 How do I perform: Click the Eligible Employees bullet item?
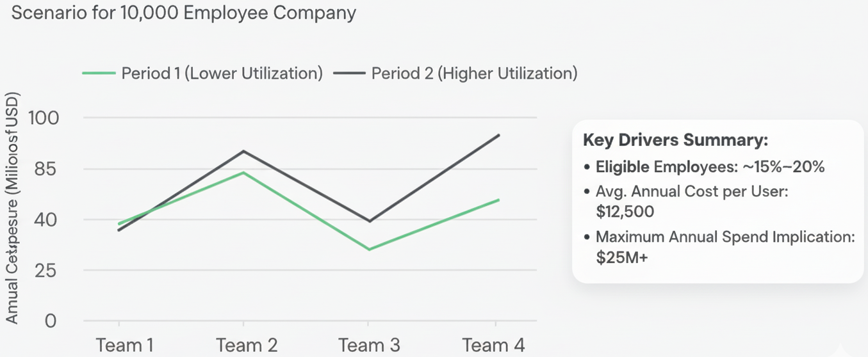(x=710, y=167)
